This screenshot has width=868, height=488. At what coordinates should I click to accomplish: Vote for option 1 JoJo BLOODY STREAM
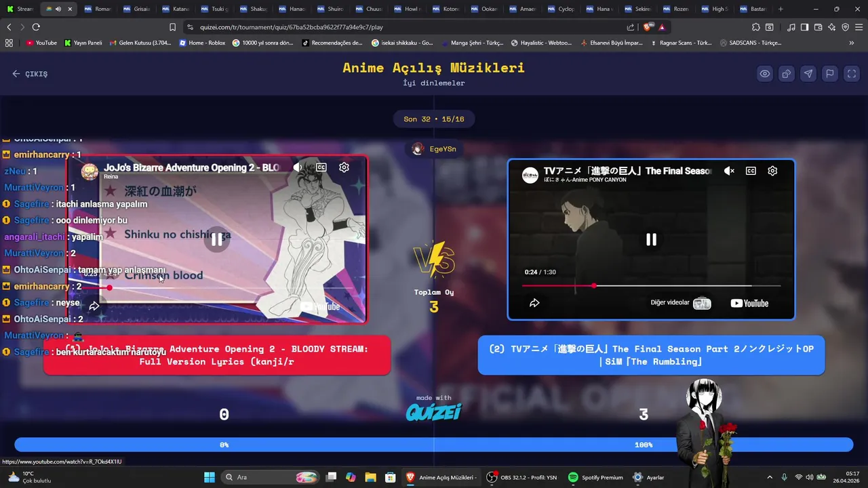click(217, 355)
